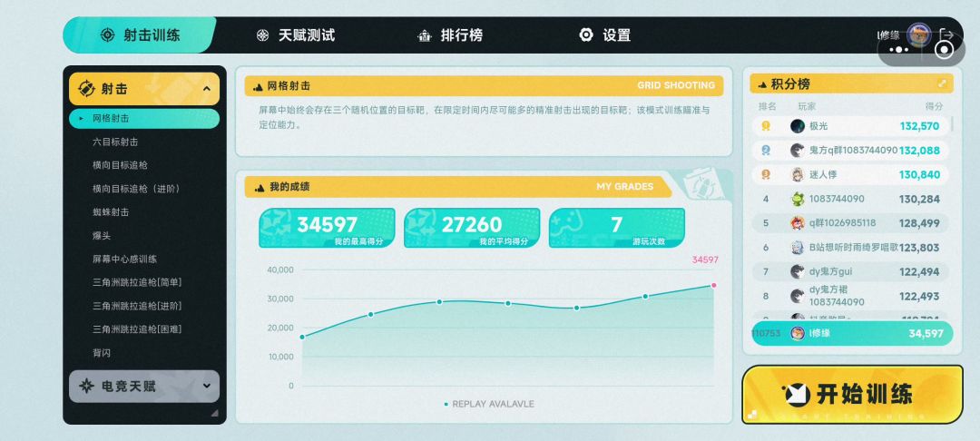Choose 三角洲跳拉追枪[困难] mode
The width and height of the screenshot is (980, 441).
coord(137,329)
